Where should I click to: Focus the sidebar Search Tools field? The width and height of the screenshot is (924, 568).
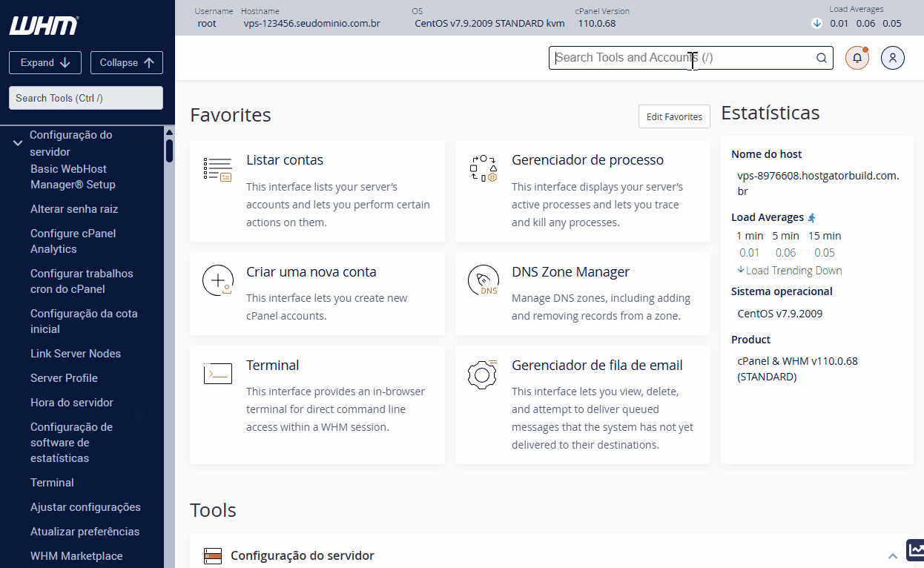(85, 98)
